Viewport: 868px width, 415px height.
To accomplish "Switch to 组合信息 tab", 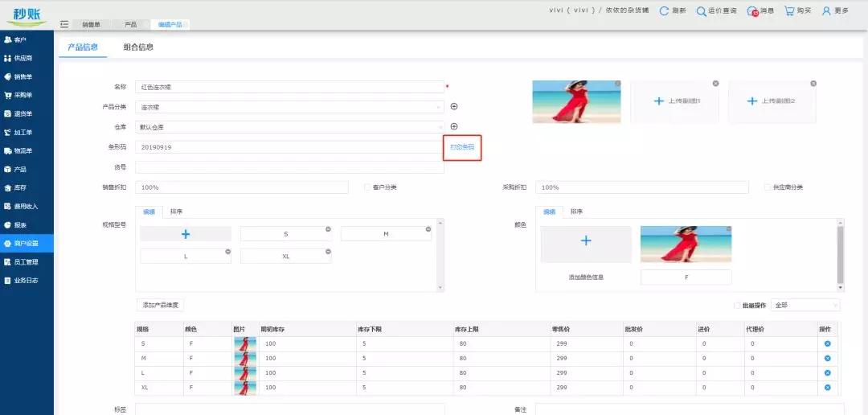I will [x=138, y=47].
